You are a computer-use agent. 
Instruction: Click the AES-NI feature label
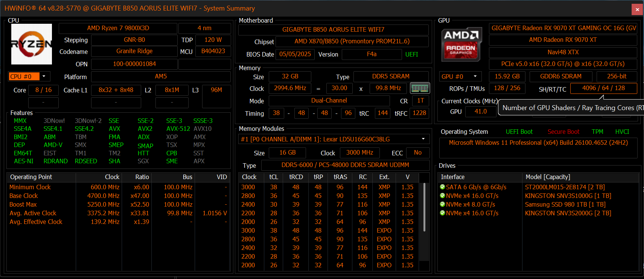[24, 161]
